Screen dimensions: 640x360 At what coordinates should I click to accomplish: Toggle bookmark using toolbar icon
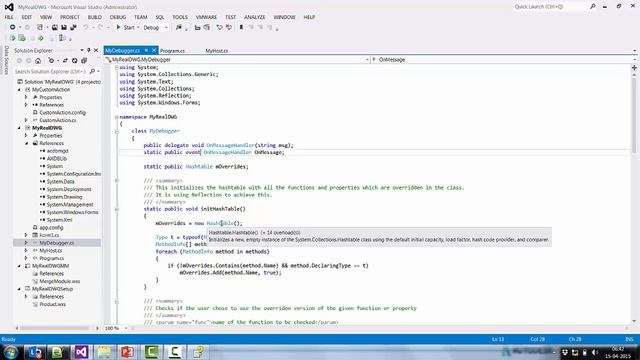point(241,27)
